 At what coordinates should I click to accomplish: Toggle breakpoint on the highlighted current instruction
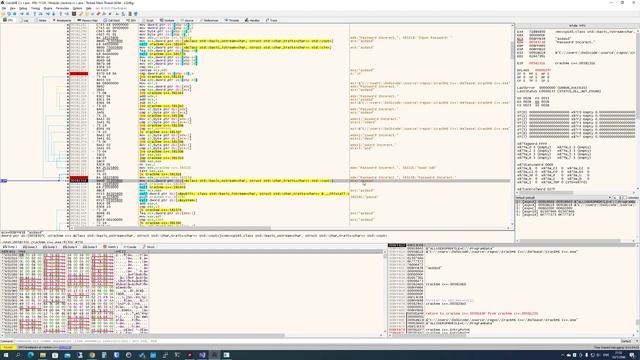(79, 180)
